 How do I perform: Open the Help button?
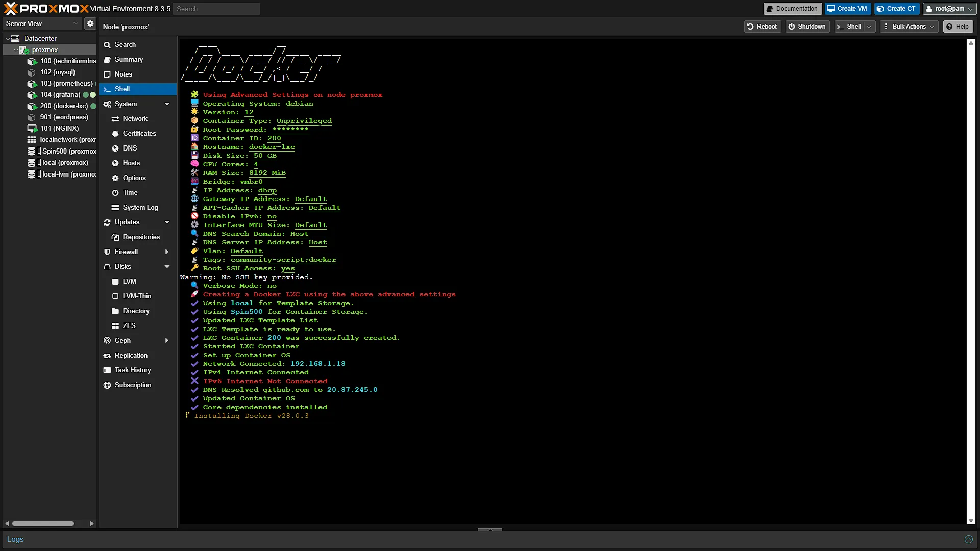(x=958, y=27)
